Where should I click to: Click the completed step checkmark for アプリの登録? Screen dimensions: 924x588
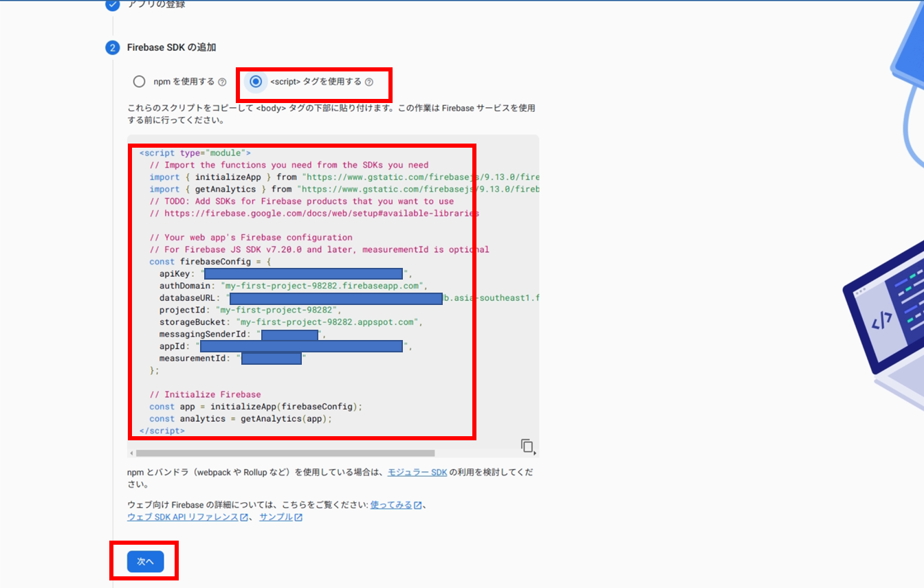click(x=112, y=5)
